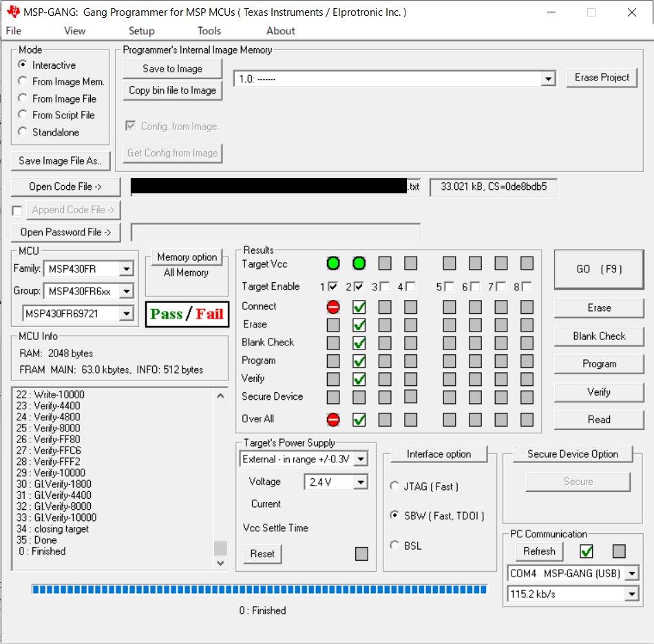654x644 pixels.
Task: Click the gray indicator box next to Reset
Action: [x=361, y=554]
